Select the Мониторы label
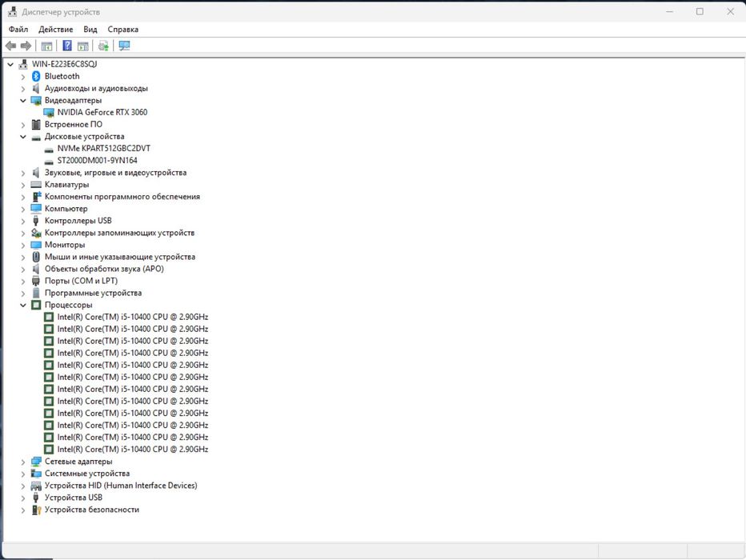 tap(65, 245)
